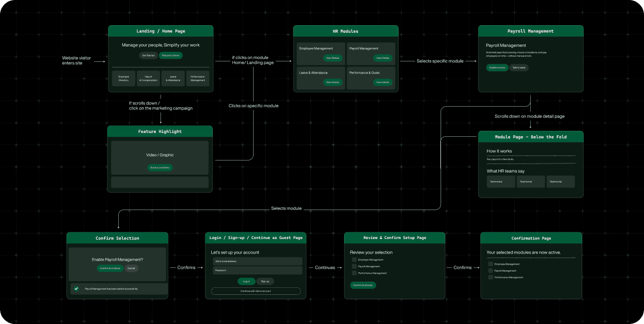The image size is (644, 324).
Task: Click Cancel in Confirm Selection
Action: 131,268
